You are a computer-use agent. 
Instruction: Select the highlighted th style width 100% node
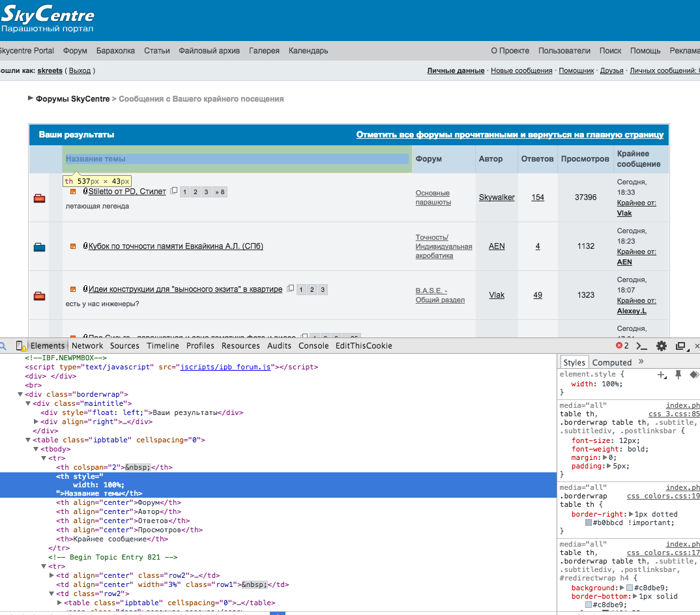tap(278, 485)
